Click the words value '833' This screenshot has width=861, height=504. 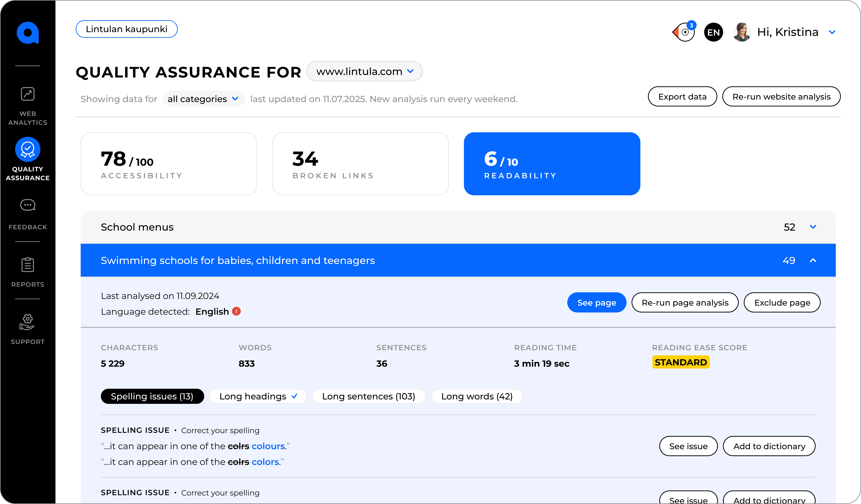point(247,364)
